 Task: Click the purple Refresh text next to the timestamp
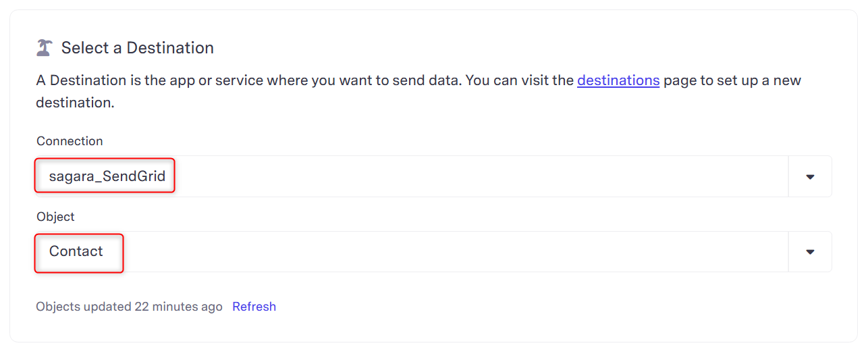coord(254,307)
